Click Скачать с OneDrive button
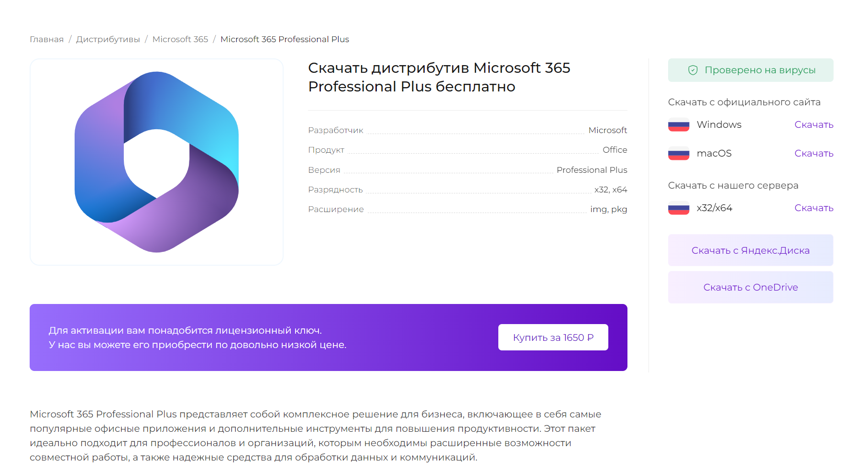 (750, 287)
